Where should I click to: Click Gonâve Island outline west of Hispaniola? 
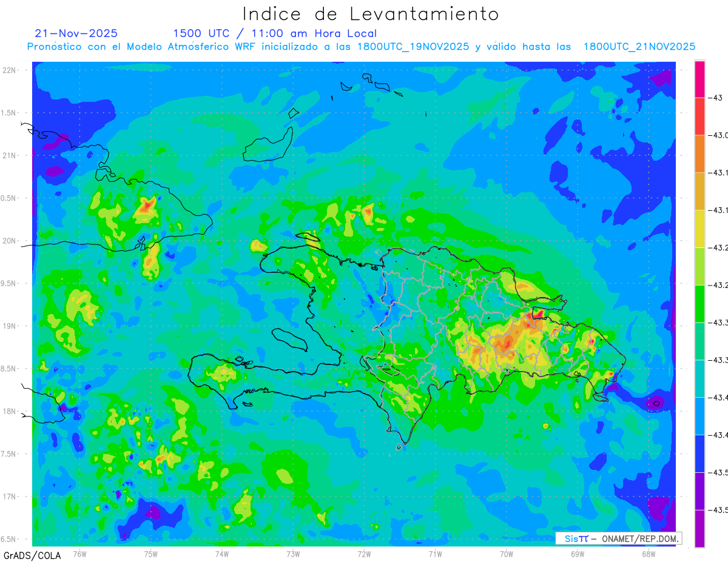(289, 339)
